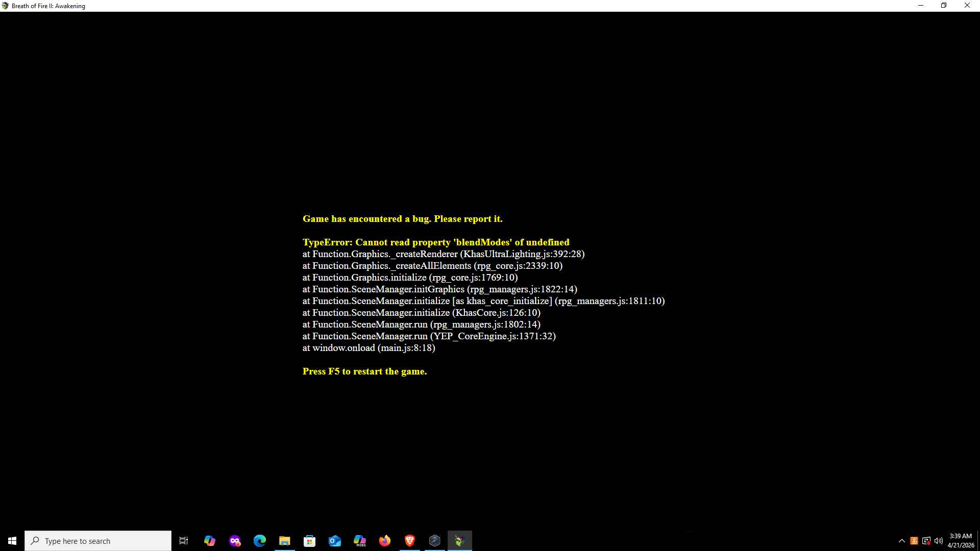980x551 pixels.
Task: Click the SceneManager.initGraphics stack line
Action: (440, 289)
